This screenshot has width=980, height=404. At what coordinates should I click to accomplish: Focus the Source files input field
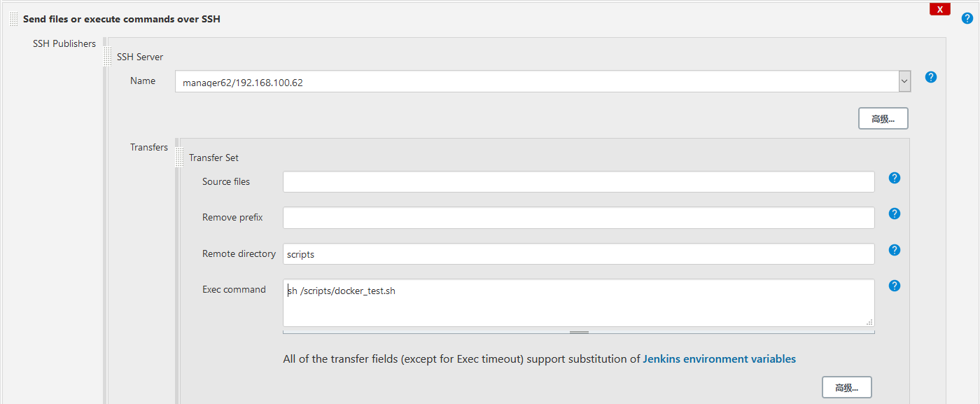(x=578, y=181)
